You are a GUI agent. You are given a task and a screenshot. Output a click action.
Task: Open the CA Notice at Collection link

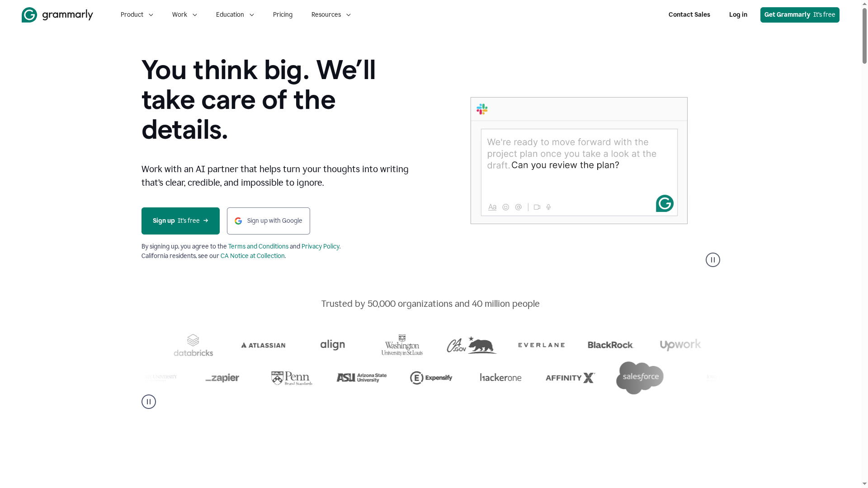tap(252, 256)
